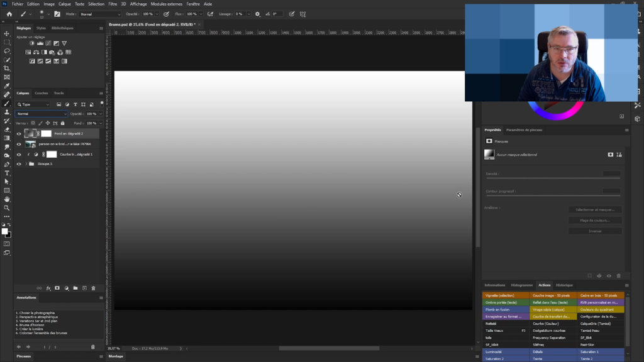Viewport: 644px width, 362px height.
Task: Select the Crop tool
Action: [6, 68]
